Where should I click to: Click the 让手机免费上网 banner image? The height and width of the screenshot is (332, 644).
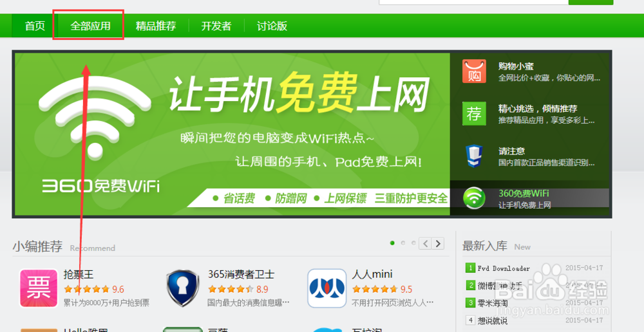(x=232, y=134)
